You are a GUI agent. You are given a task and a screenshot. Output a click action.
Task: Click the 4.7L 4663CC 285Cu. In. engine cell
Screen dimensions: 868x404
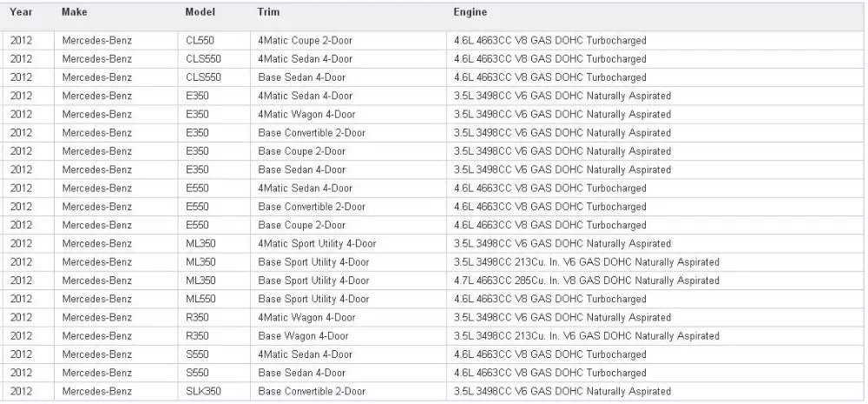(x=586, y=281)
